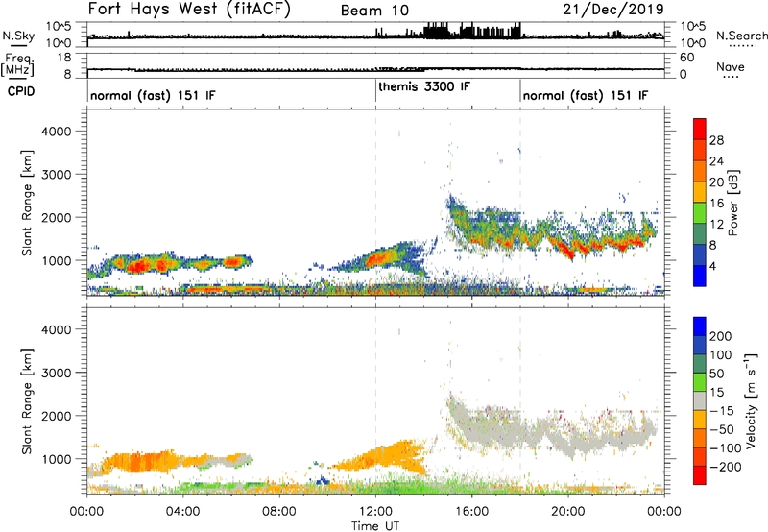Screen dimensions: 768x532
Task: Click the noise spike cluster in the N.Sky panel
Action: (472, 31)
